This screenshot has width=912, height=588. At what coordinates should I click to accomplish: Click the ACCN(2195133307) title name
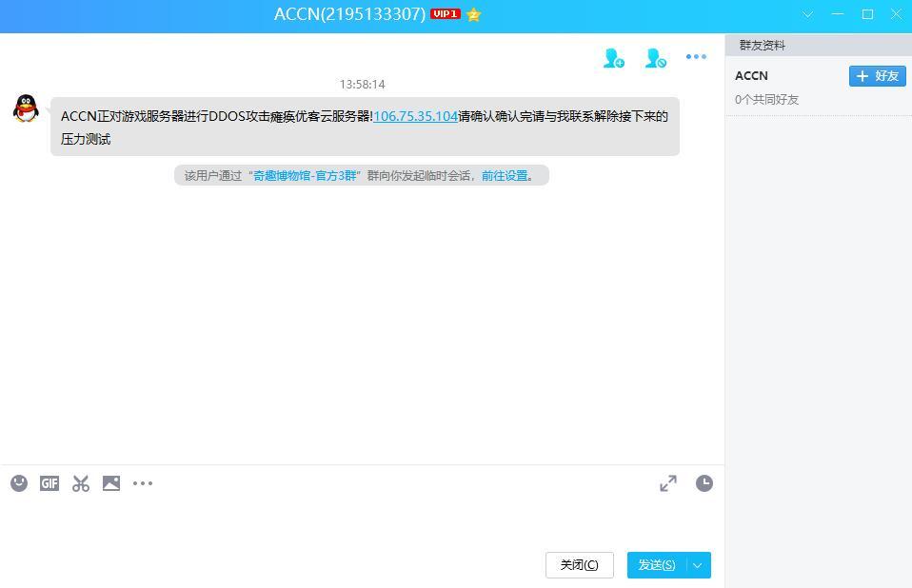349,14
